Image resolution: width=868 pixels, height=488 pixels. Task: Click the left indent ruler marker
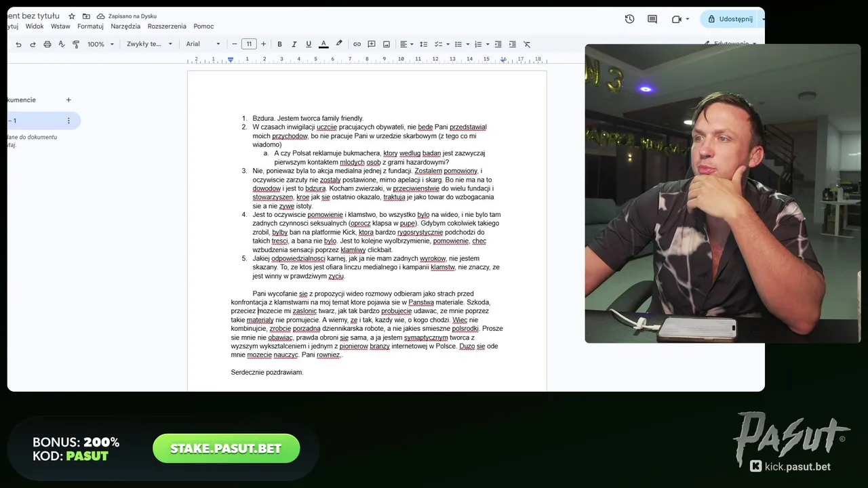click(x=231, y=60)
